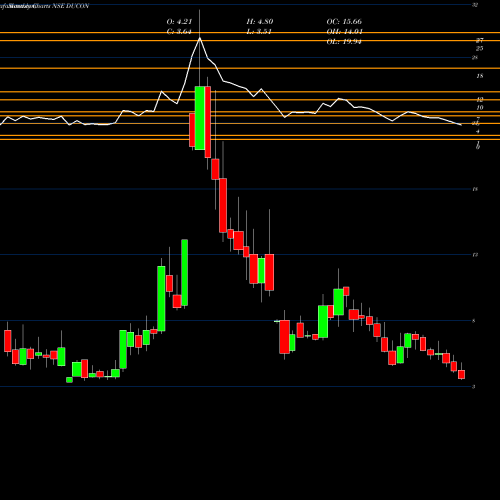The image size is (500, 500).
Task: Click the '32' price axis label
Action: [x=475, y=5]
